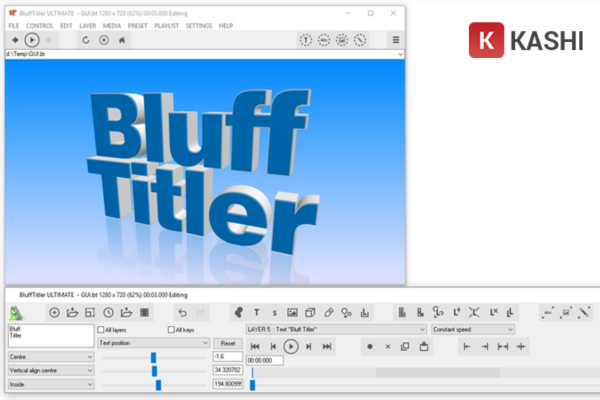Delete key with small X icon
Image resolution: width=600 pixels, height=400 pixels.
[x=388, y=347]
